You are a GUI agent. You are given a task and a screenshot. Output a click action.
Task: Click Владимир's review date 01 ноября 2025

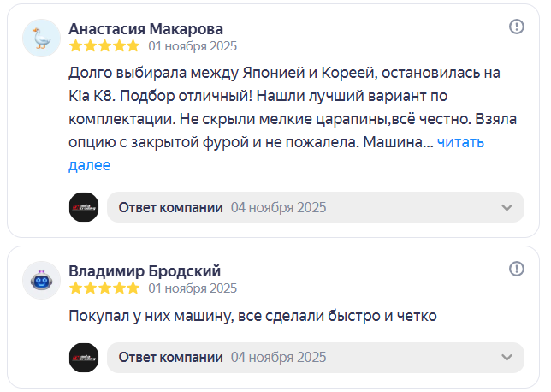[x=193, y=288]
